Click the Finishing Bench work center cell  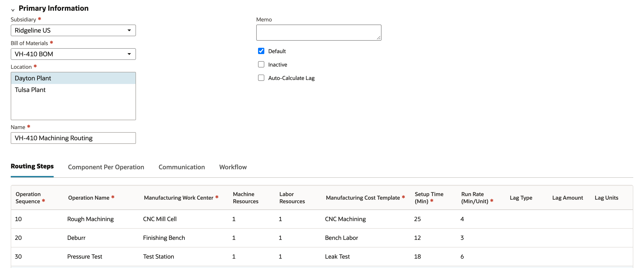[x=164, y=238]
